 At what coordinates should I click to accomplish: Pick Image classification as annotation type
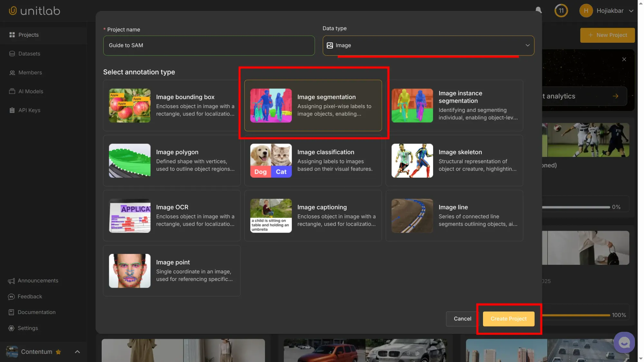click(313, 161)
